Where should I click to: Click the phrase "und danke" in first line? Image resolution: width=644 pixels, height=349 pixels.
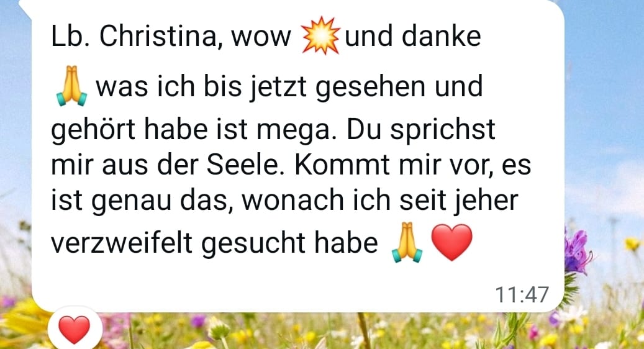click(413, 36)
